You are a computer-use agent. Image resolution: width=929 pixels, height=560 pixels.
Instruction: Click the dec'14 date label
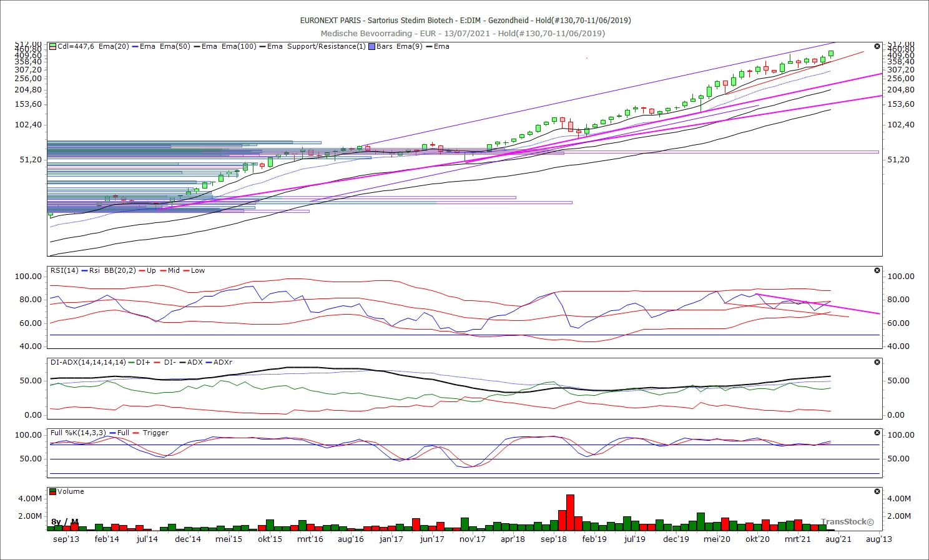[x=188, y=539]
